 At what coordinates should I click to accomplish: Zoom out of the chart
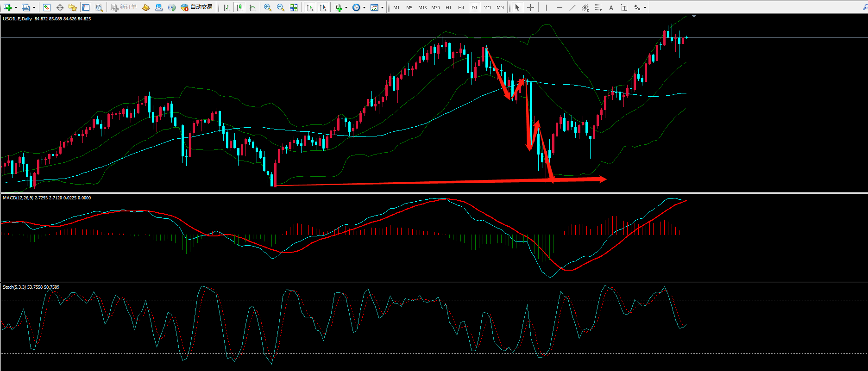[x=281, y=7]
